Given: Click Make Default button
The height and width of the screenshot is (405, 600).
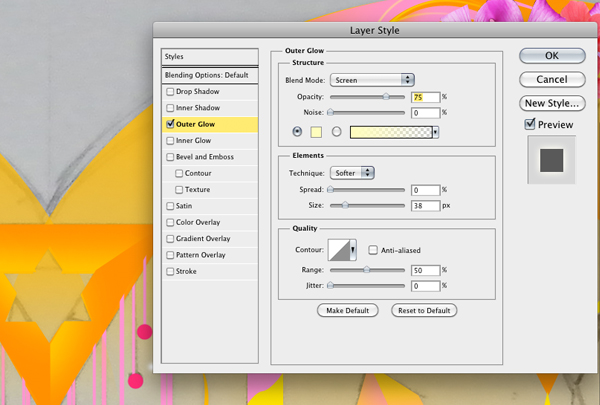Looking at the screenshot, I should coord(347,310).
